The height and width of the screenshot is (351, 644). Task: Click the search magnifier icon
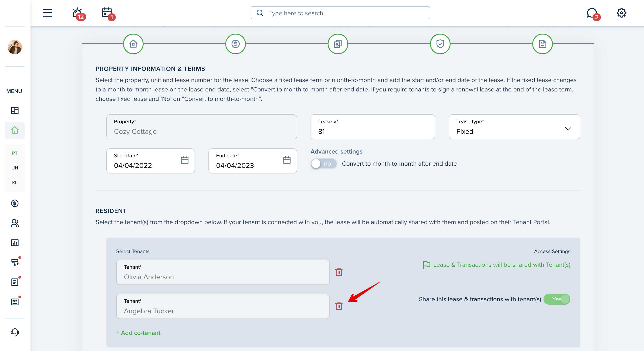(260, 13)
